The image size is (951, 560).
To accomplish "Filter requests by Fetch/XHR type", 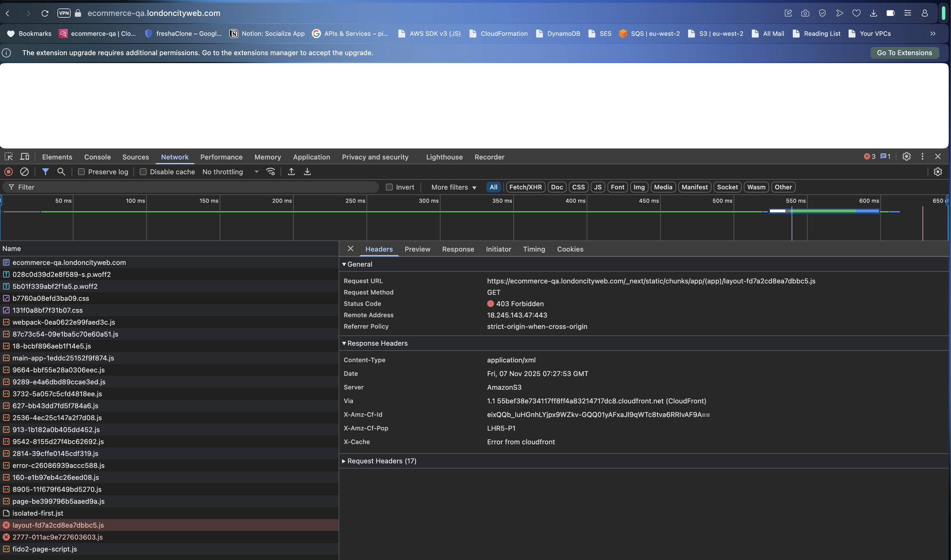I will (x=525, y=187).
